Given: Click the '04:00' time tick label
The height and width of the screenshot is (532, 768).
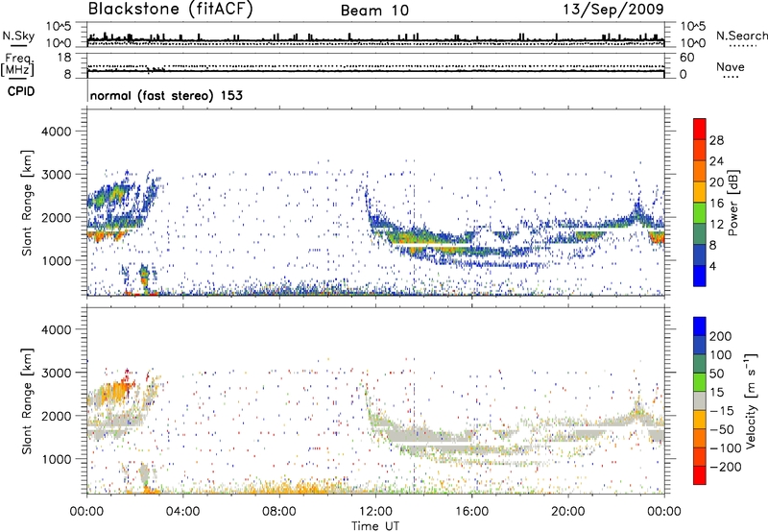Looking at the screenshot, I should tap(183, 512).
